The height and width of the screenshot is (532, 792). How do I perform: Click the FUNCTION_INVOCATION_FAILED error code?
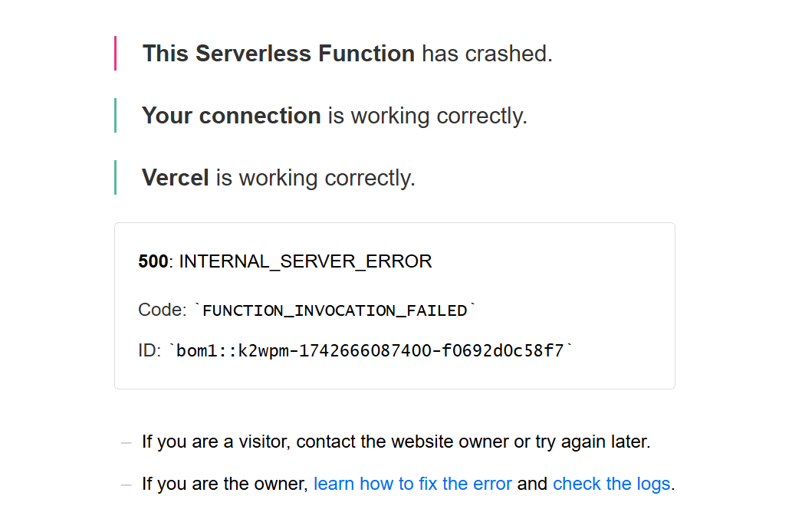click(x=335, y=310)
